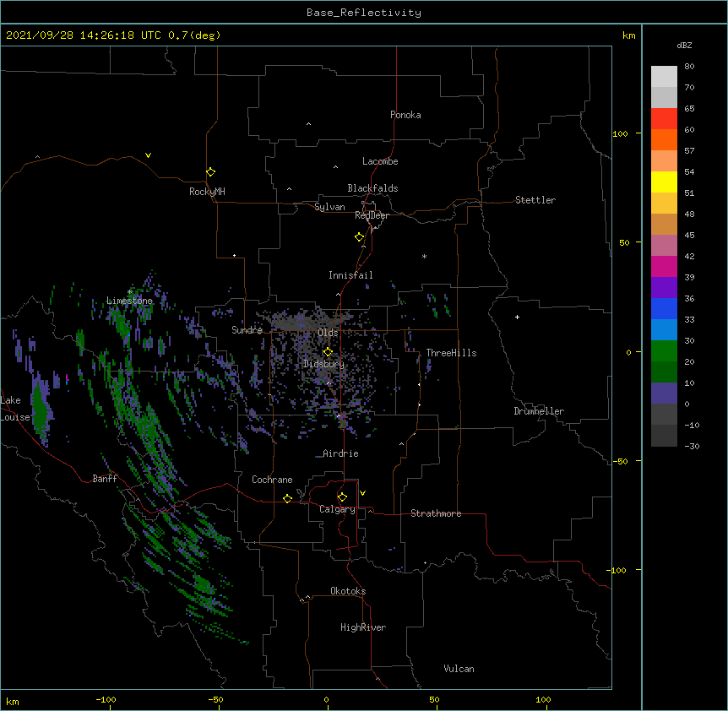
Task: Select the yellow diamond marker between Olds and Didsbury
Action: [328, 352]
